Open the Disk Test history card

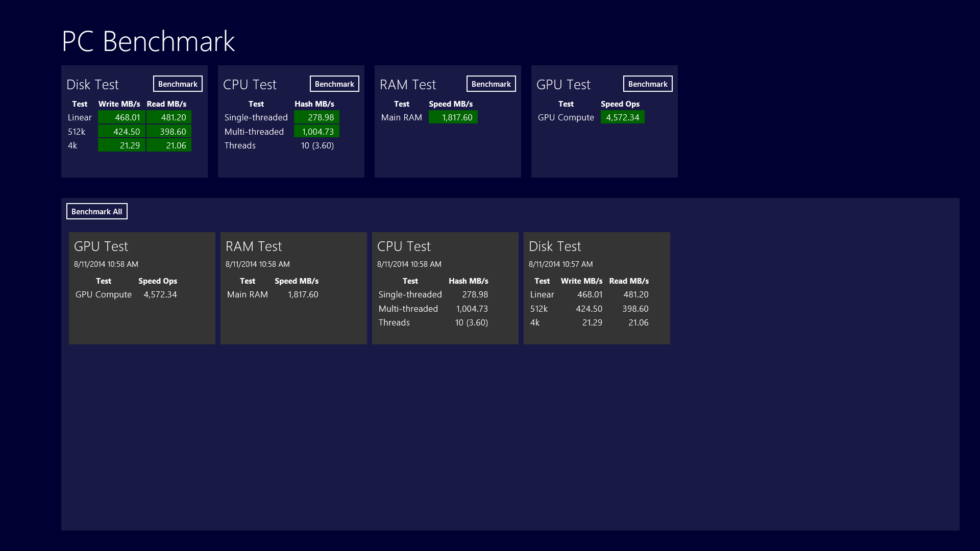[x=597, y=288]
